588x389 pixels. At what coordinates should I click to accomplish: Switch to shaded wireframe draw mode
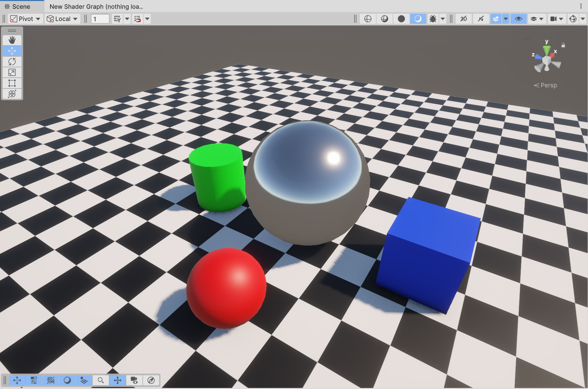coord(385,19)
